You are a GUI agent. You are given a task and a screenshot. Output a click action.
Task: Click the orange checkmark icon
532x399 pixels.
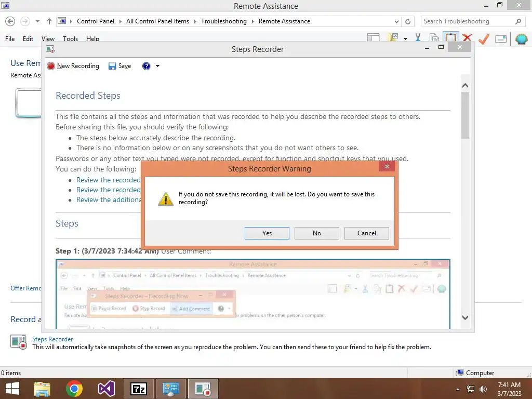pyautogui.click(x=484, y=39)
